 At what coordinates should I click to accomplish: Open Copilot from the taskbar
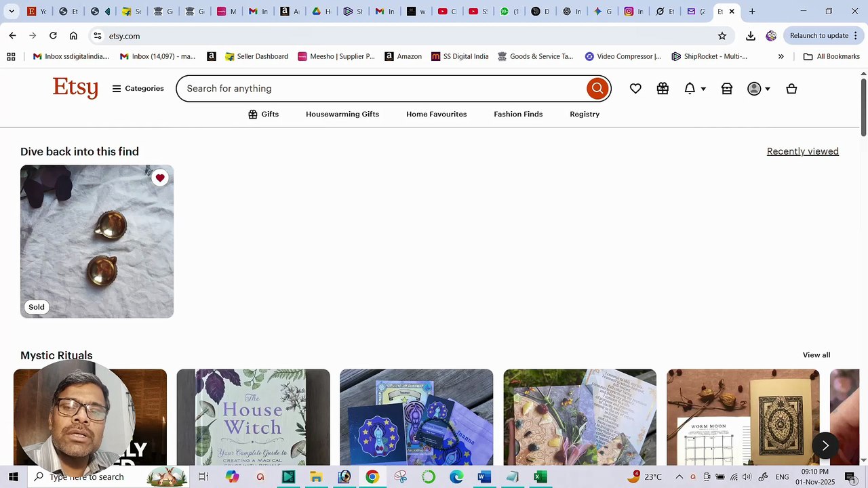coord(233,477)
